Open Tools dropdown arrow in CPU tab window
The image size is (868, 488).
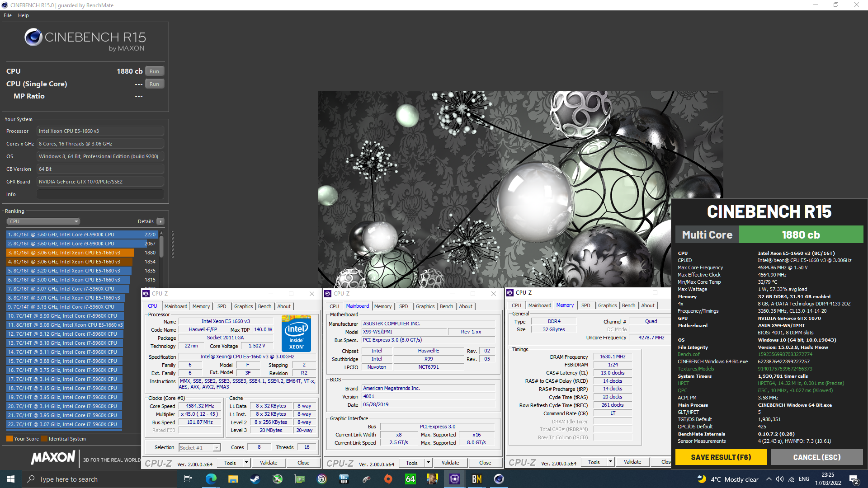[x=246, y=463]
